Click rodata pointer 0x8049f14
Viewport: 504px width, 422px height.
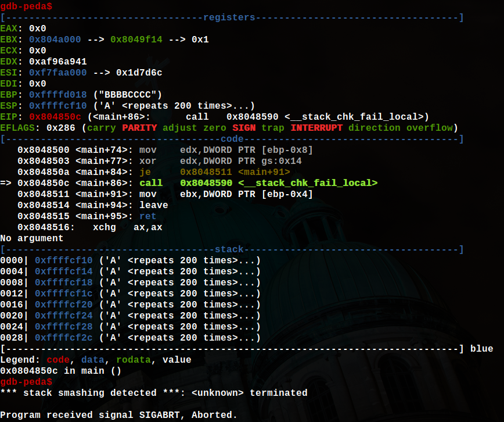(136, 40)
